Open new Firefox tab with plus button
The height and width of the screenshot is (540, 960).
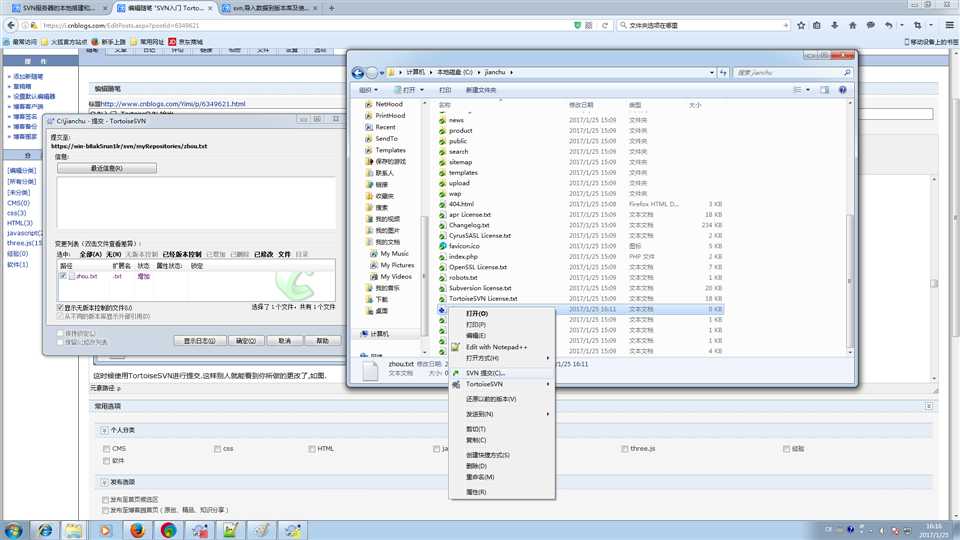point(331,8)
